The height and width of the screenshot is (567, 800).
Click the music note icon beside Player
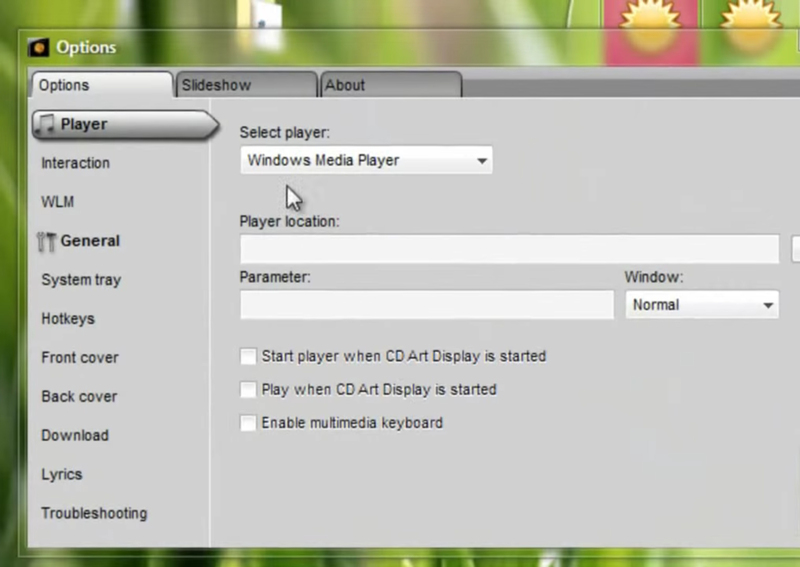coord(45,124)
